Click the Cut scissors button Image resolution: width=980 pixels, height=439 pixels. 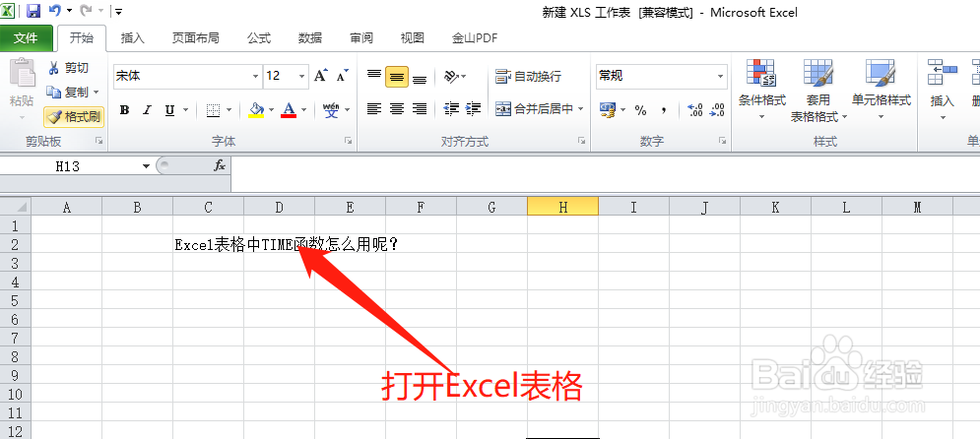coord(69,68)
